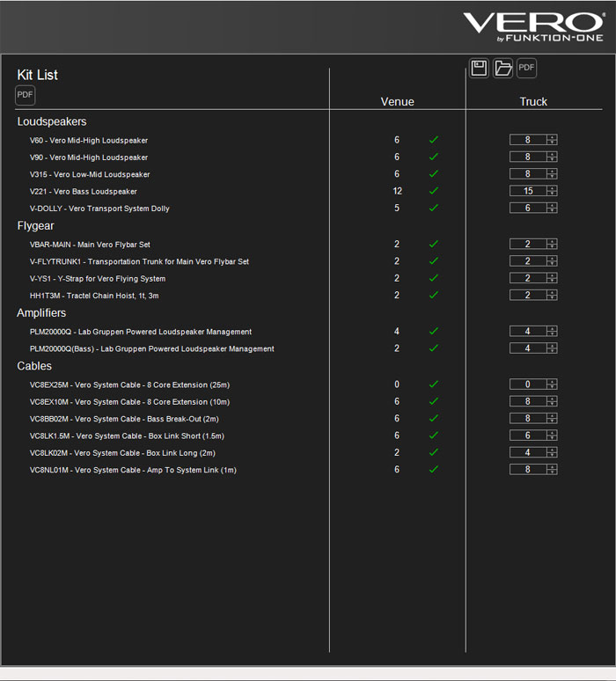616x681 pixels.
Task: Click stepper arrows for V221 truck quantity
Action: 552,191
